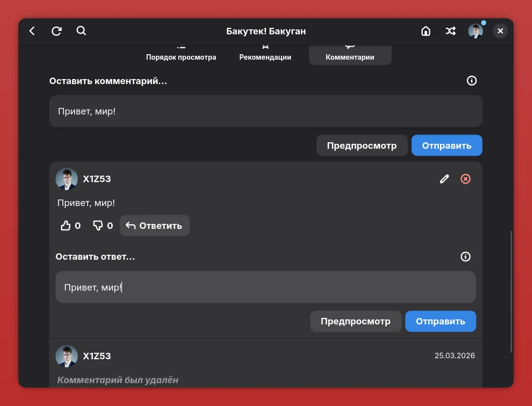
Task: Go to the home page icon
Action: pyautogui.click(x=426, y=31)
